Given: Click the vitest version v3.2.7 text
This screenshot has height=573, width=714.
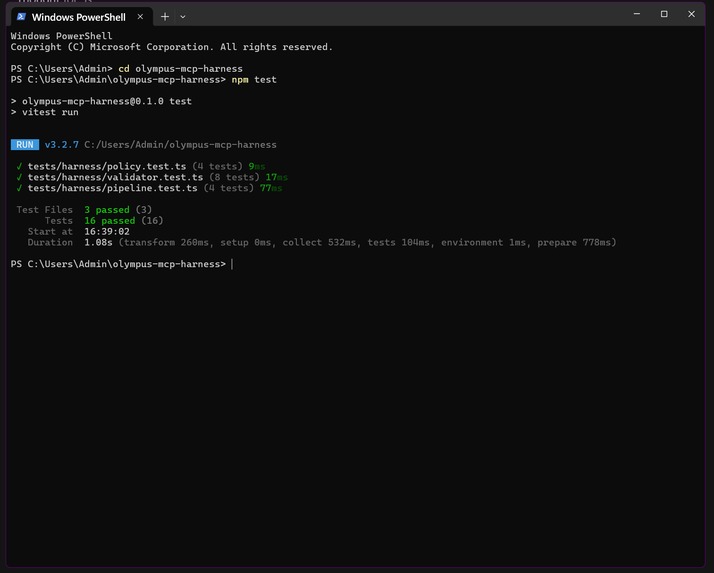Looking at the screenshot, I should tap(61, 145).
